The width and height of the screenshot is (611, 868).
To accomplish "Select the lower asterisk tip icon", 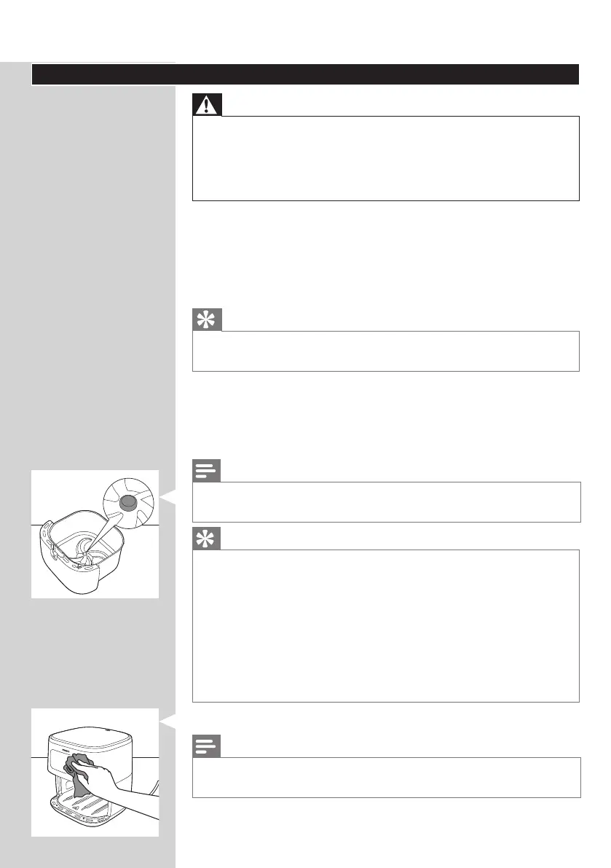I will point(206,539).
